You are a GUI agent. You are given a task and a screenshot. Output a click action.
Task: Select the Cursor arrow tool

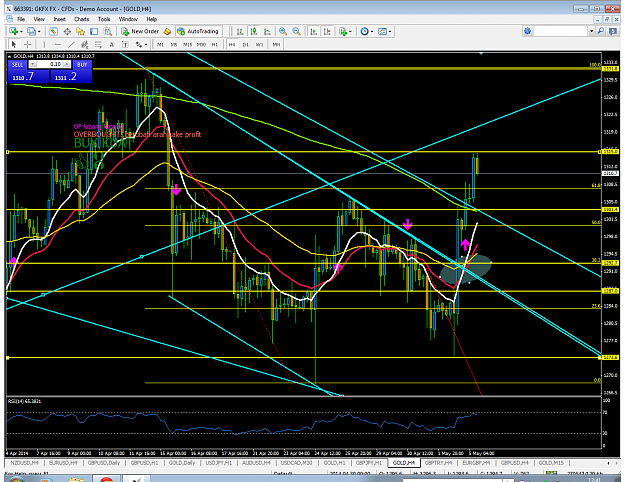coord(14,44)
